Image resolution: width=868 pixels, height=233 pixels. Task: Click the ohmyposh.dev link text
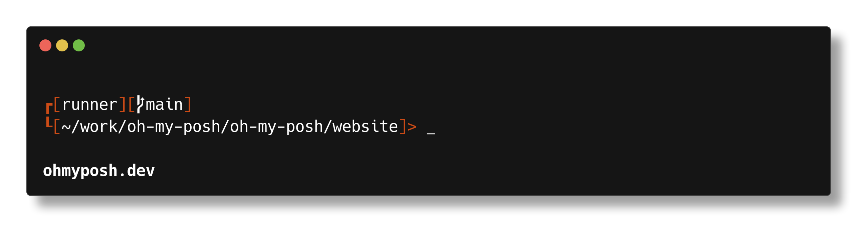[x=99, y=171]
